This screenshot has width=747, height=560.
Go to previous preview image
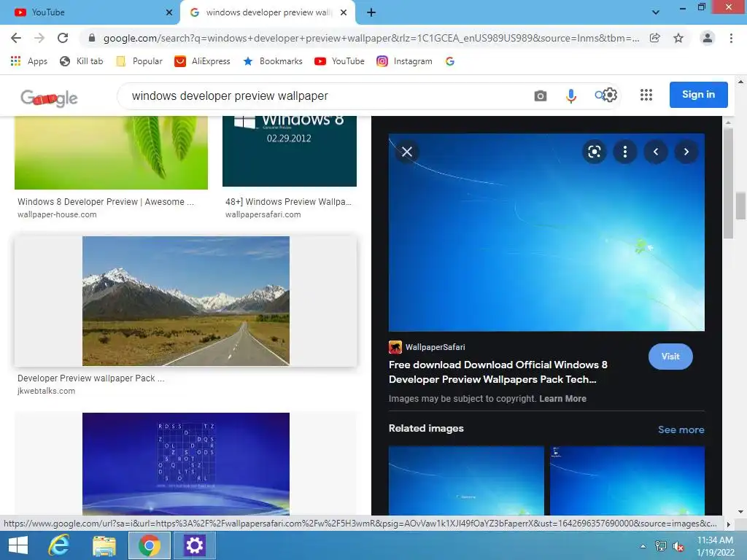coord(656,152)
